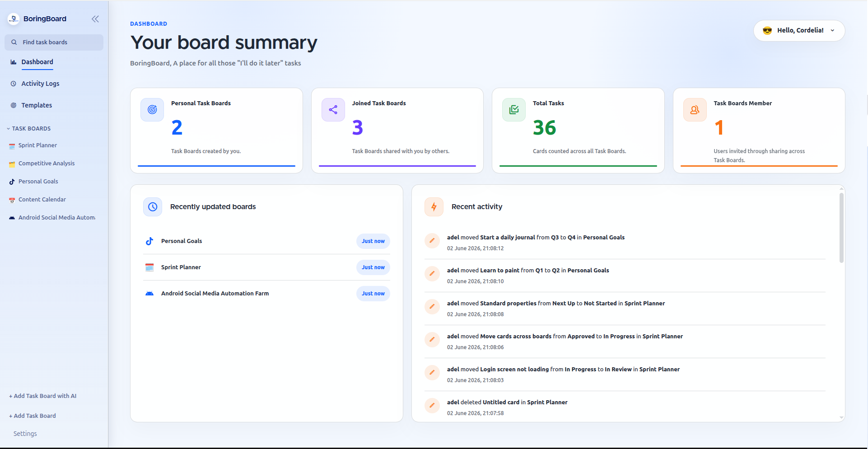Click Add Task Board with AI
The width and height of the screenshot is (868, 449).
pyautogui.click(x=43, y=396)
